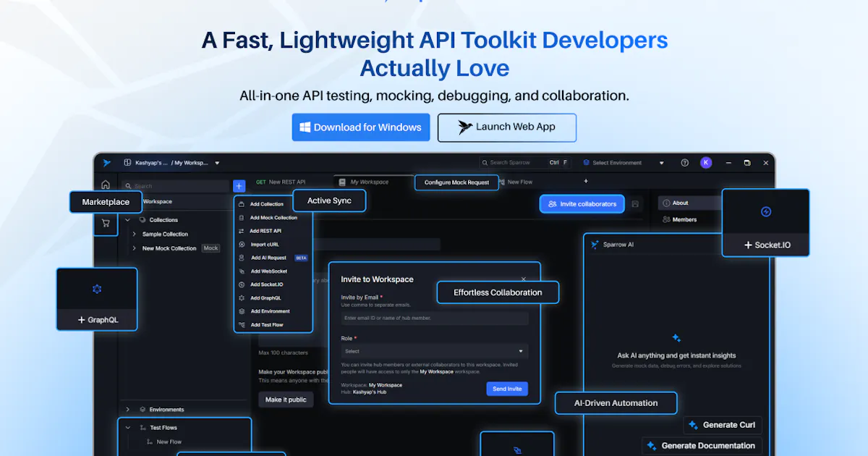This screenshot has height=456, width=868.
Task: Click the Search Sparrow field in title bar
Action: (526, 163)
